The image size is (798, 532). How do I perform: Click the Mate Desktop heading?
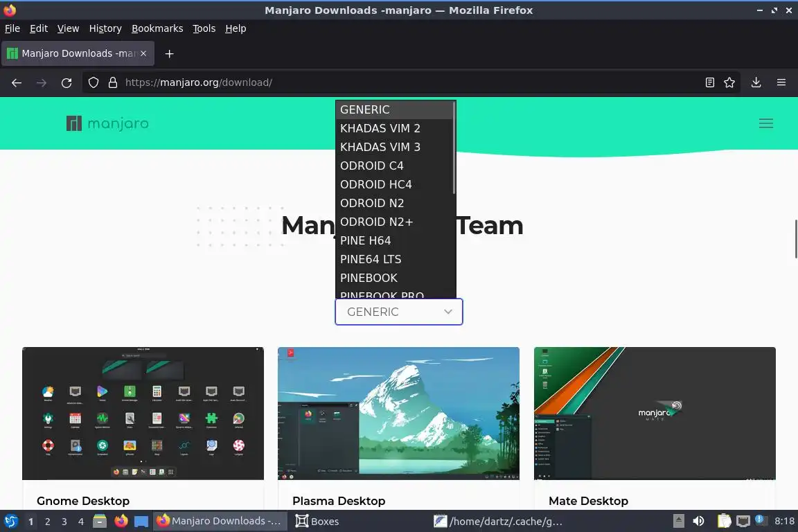click(x=588, y=501)
